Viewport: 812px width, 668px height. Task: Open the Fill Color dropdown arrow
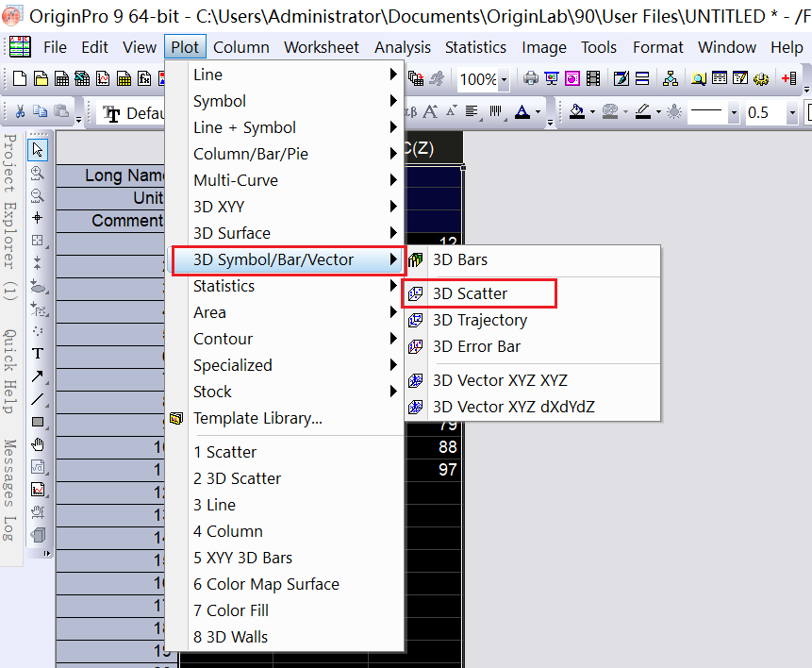[x=592, y=112]
